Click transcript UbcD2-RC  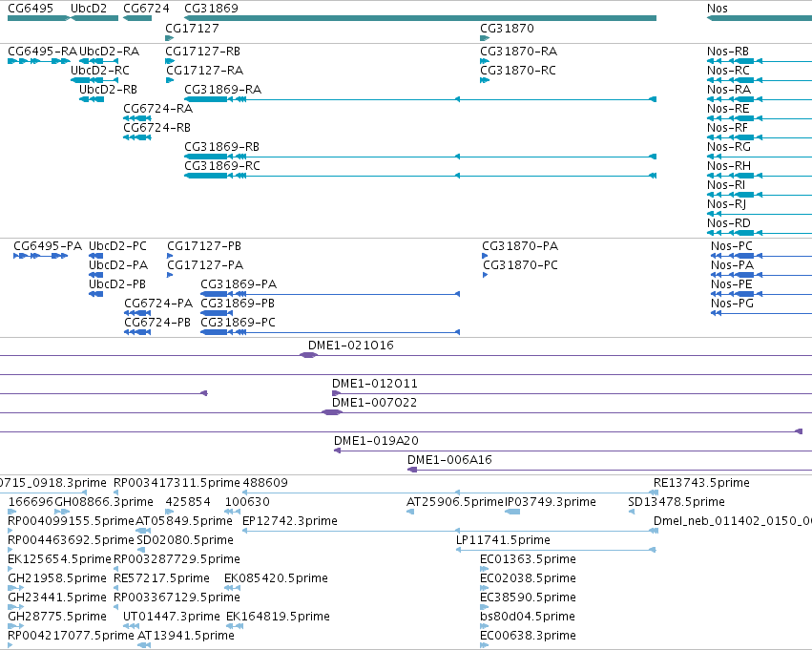(x=100, y=71)
